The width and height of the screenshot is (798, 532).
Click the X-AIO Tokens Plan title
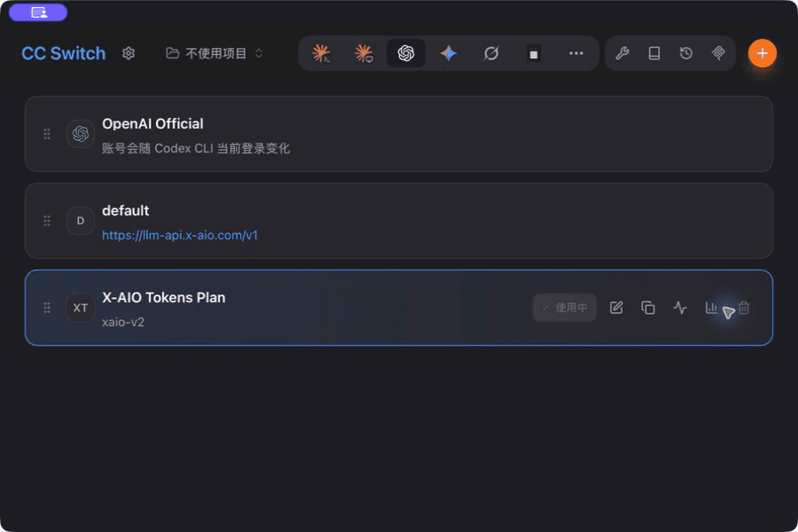click(163, 297)
